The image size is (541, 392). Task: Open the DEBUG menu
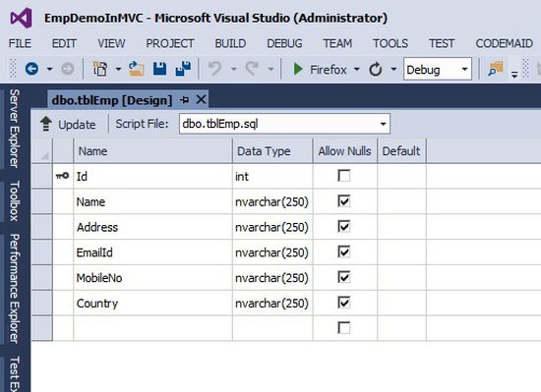click(x=284, y=43)
